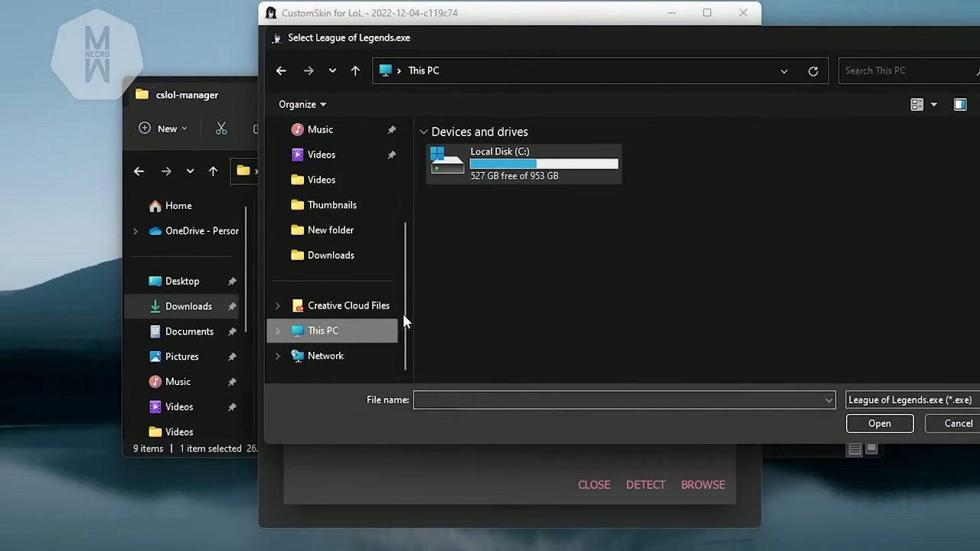
Task: Expand the address bar history dropdown
Action: pos(784,71)
